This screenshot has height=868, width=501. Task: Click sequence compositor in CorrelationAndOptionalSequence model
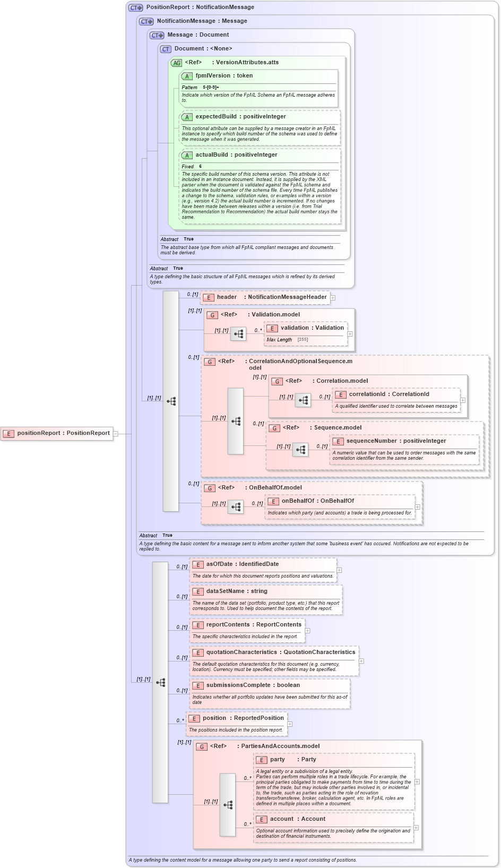tap(236, 421)
